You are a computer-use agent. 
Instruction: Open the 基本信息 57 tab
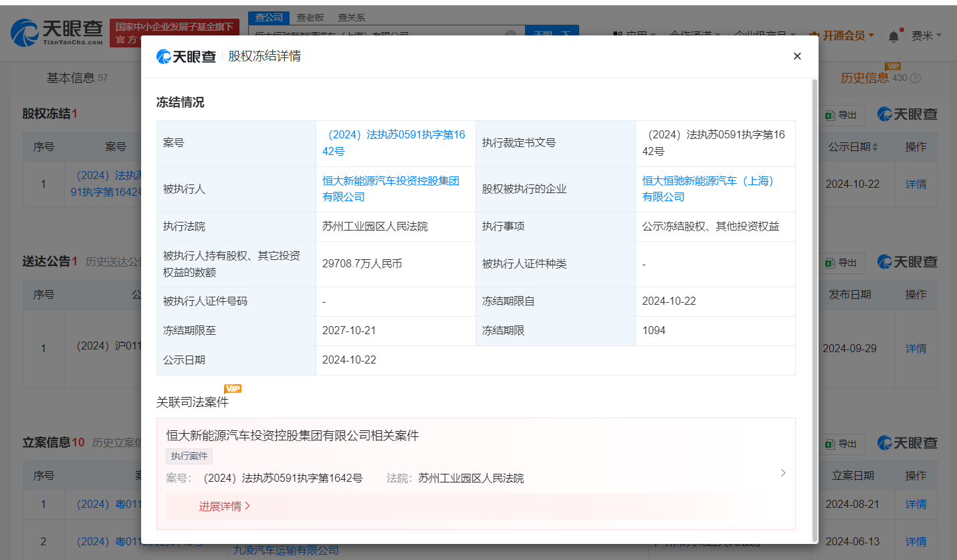[x=77, y=78]
